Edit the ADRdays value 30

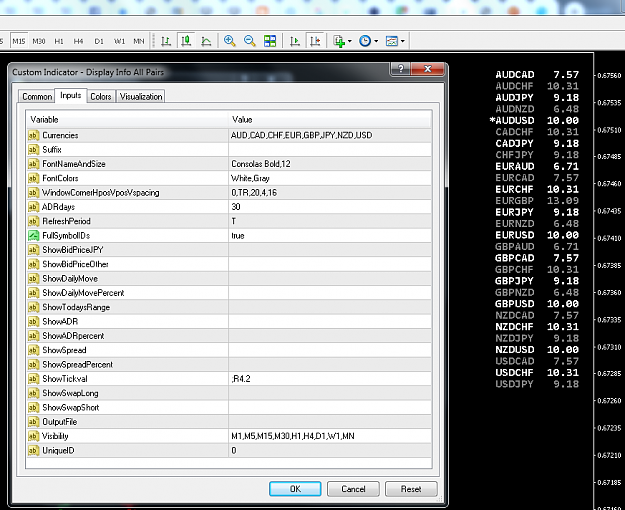(330, 207)
